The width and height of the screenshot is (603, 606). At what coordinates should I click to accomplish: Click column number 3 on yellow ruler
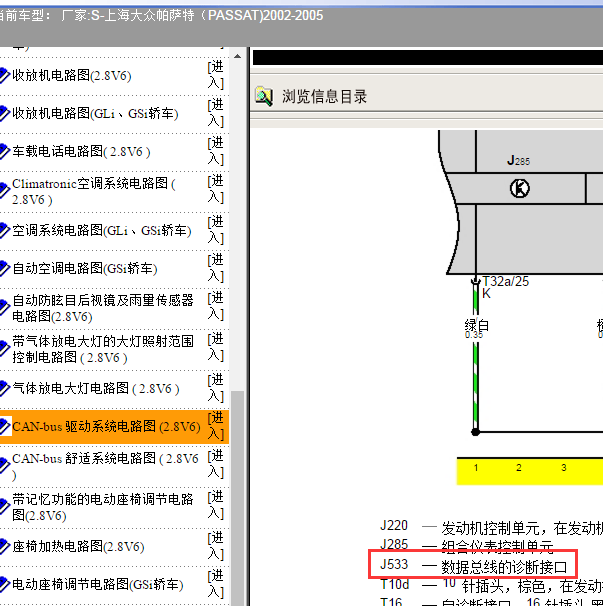pyautogui.click(x=564, y=468)
